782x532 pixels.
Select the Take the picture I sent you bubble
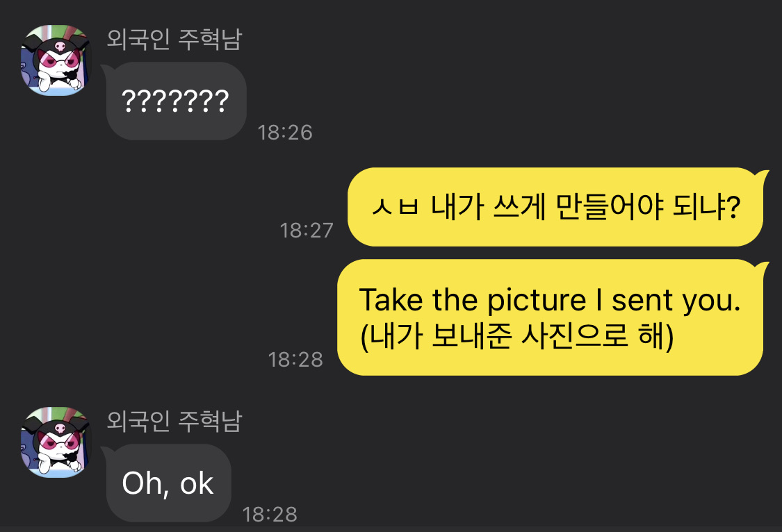coord(550,318)
